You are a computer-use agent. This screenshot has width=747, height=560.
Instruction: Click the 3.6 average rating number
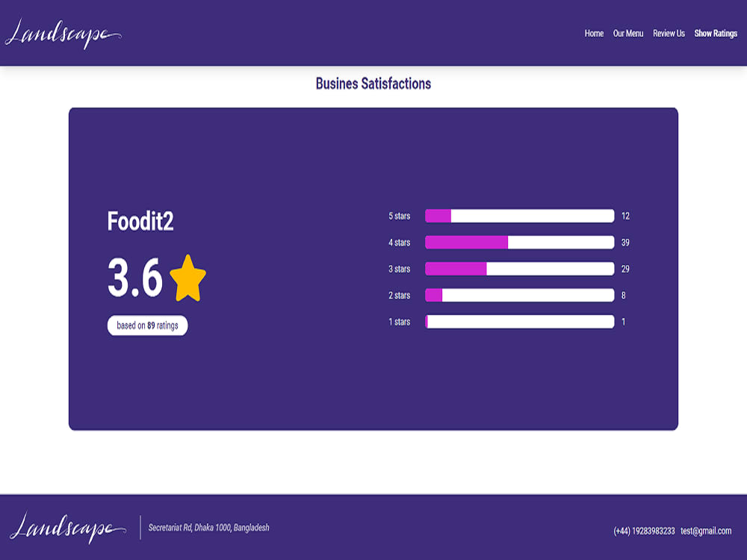point(135,278)
